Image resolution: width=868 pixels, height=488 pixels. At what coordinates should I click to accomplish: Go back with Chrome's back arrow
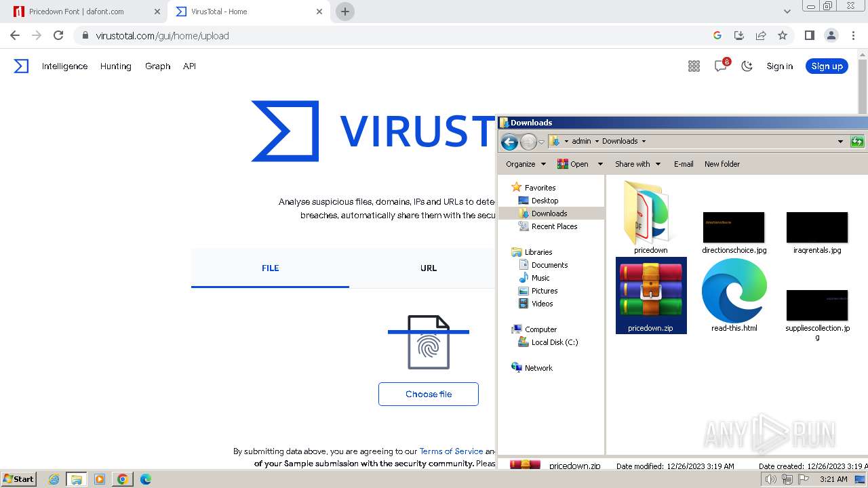pos(15,35)
